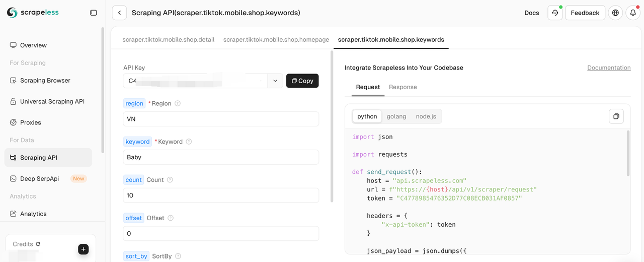
Task: Click the blue 'sort_by' parameter tag
Action: coord(136,256)
